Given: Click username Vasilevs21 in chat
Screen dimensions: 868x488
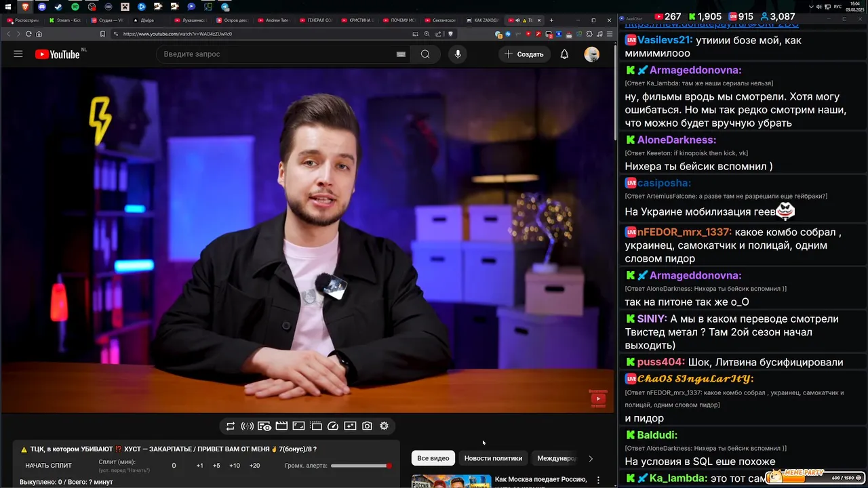Looking at the screenshot, I should click(x=665, y=40).
